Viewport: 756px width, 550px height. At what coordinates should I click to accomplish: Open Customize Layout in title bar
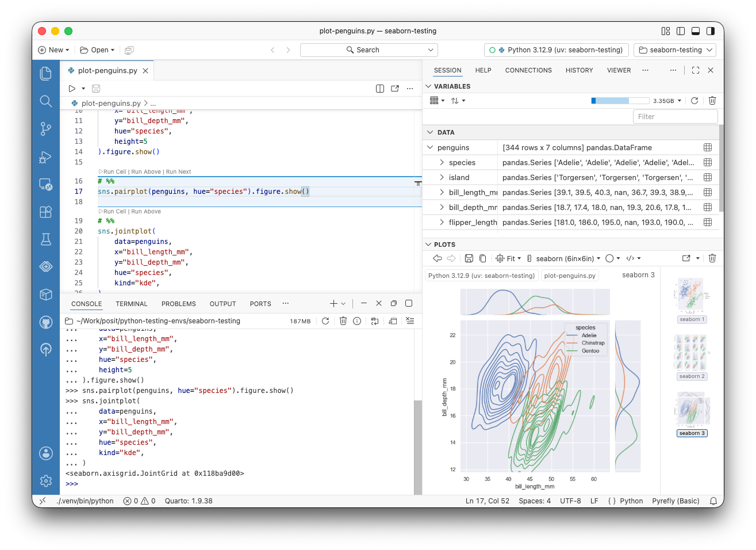coord(666,31)
